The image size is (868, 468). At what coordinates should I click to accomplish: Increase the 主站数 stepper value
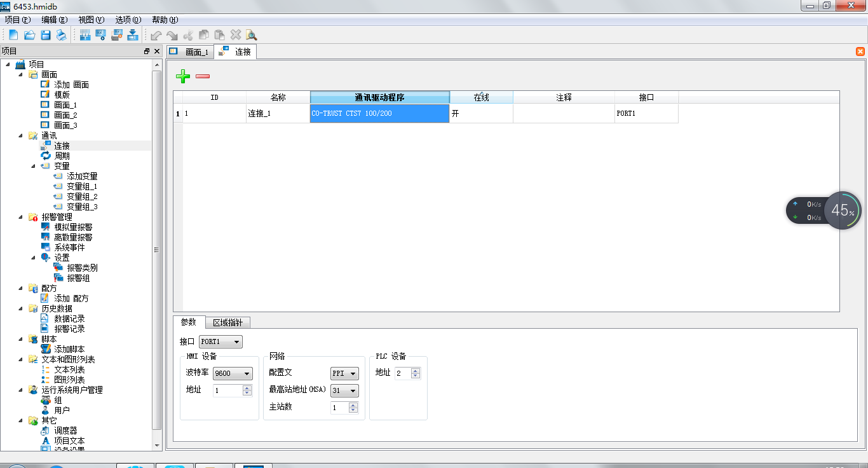pos(353,405)
